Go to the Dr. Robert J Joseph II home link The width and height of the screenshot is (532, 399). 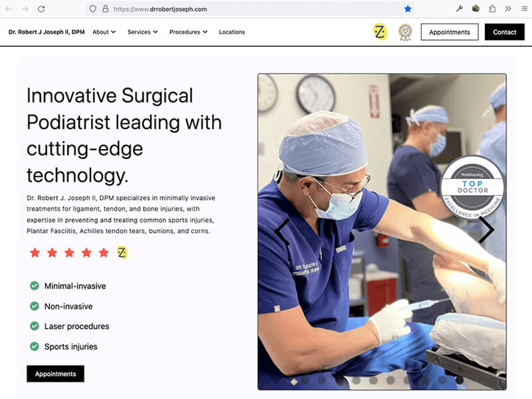[x=47, y=32]
